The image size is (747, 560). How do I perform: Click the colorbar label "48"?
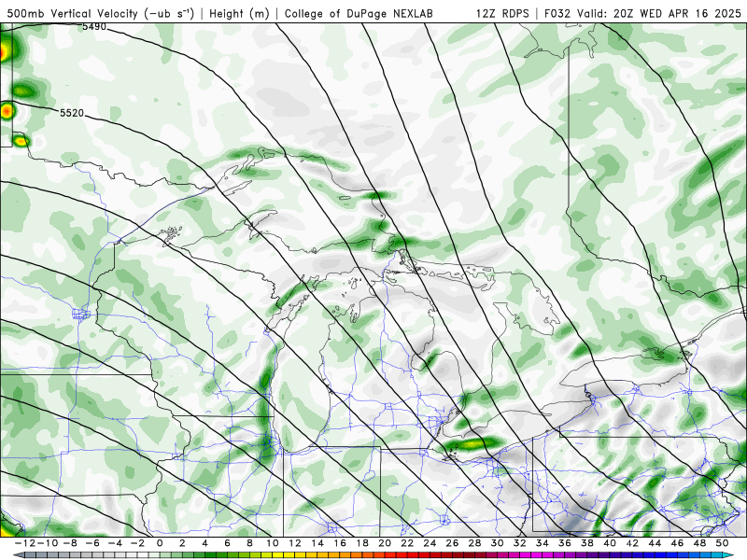[x=699, y=543]
